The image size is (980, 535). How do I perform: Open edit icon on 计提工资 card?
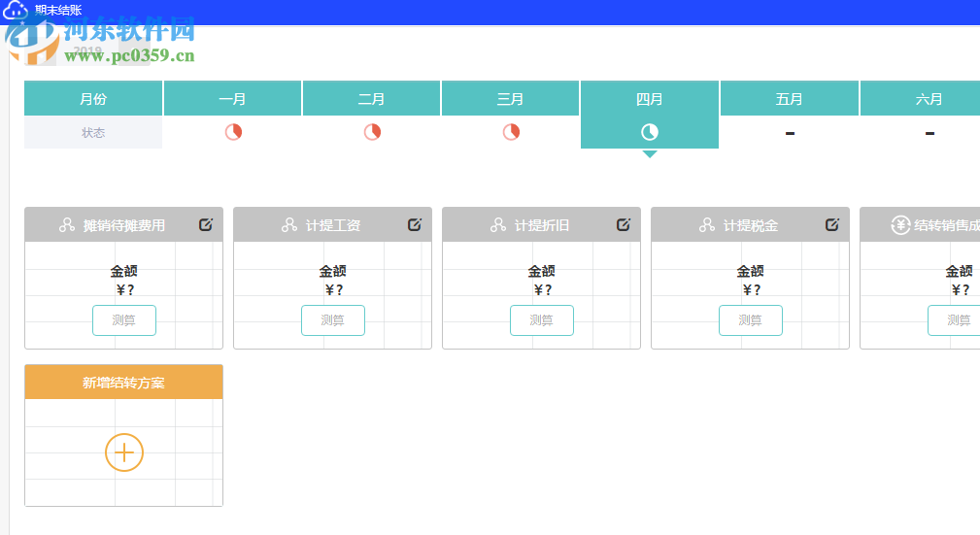click(x=415, y=224)
